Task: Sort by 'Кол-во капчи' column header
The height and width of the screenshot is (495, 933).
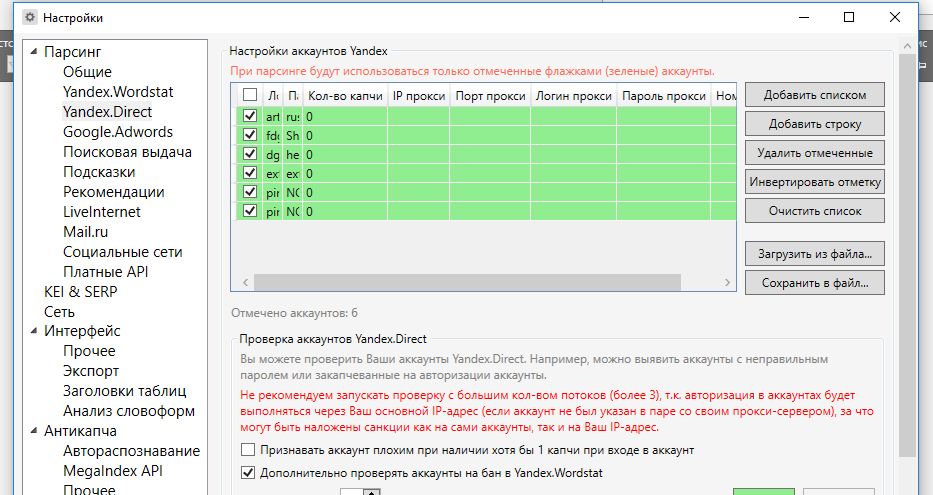Action: [345, 96]
